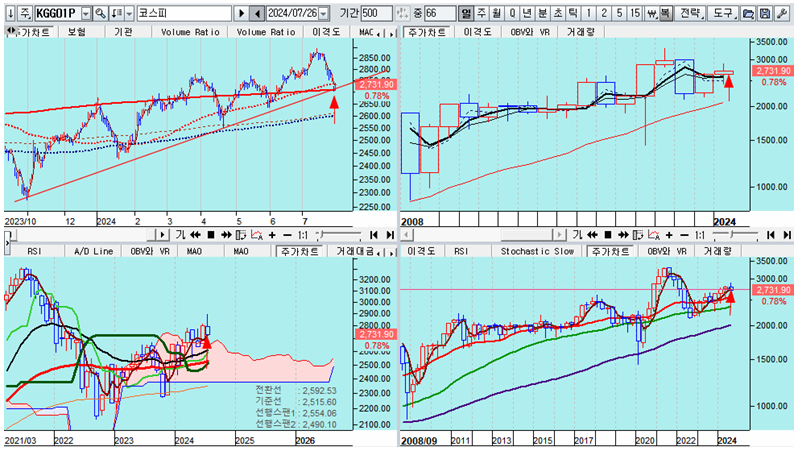Click the save diskette icon
Screen dimensions: 798x449
[764, 13]
